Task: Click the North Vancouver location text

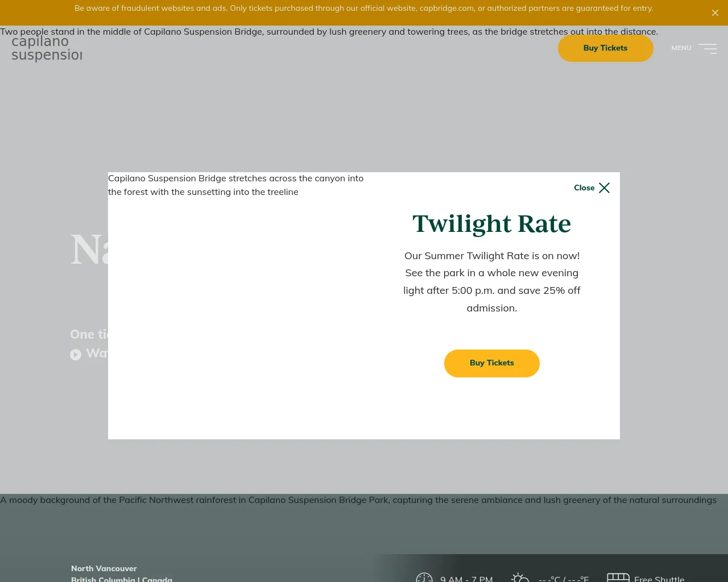Action: (104, 568)
